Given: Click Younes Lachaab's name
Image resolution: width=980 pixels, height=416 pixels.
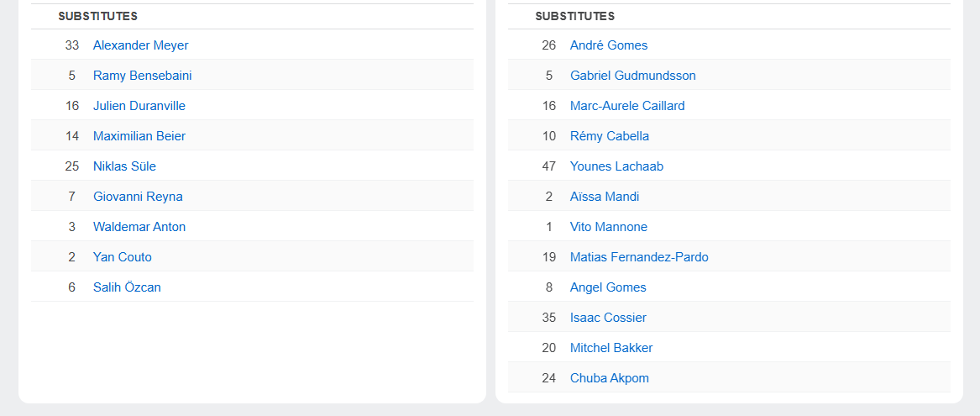Looking at the screenshot, I should click(x=616, y=166).
